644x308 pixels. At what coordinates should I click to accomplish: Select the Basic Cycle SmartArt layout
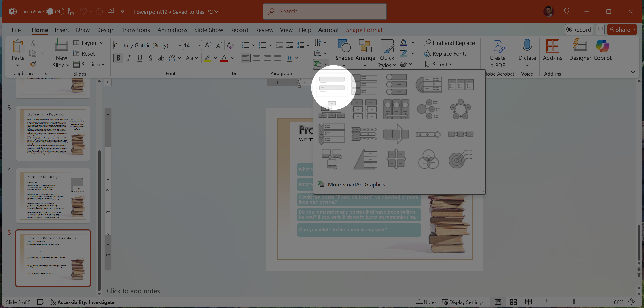click(460, 109)
